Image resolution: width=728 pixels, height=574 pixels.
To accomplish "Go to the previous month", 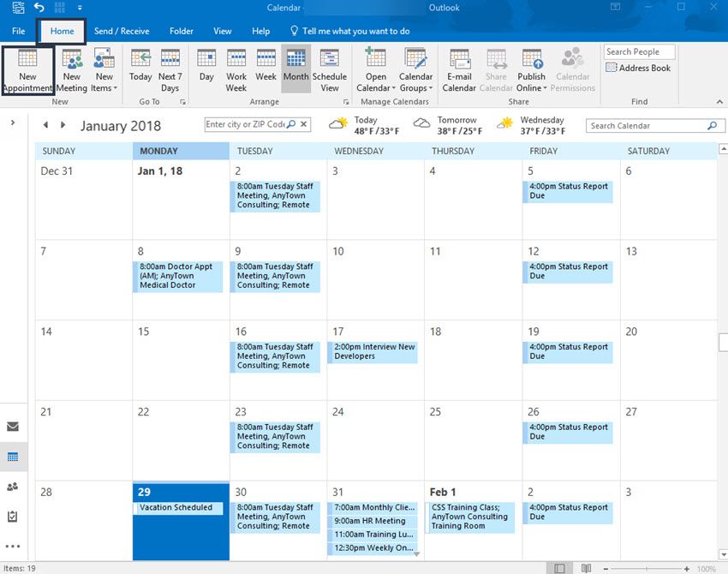I will click(45, 124).
